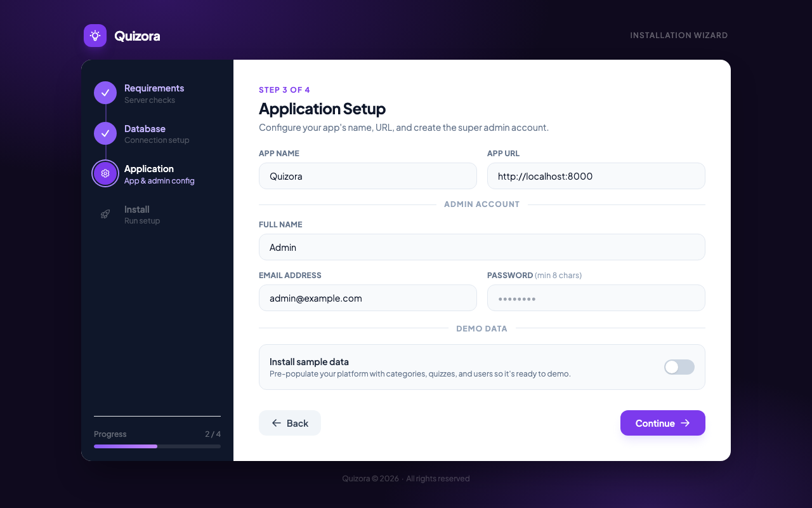
Task: Click the Quizora brand name text
Action: point(137,36)
